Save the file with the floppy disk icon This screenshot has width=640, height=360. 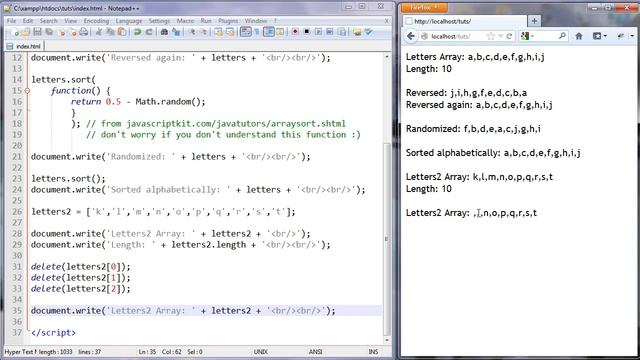(x=37, y=32)
